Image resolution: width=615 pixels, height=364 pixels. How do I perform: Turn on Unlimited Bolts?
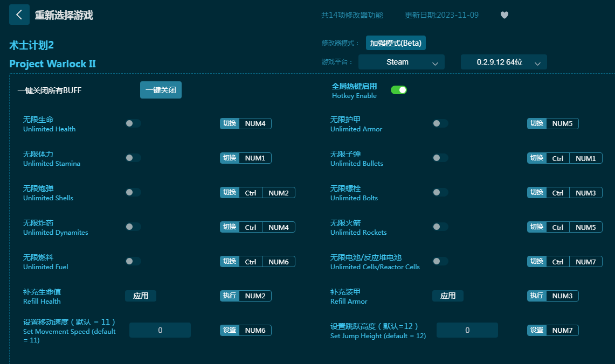(x=440, y=192)
